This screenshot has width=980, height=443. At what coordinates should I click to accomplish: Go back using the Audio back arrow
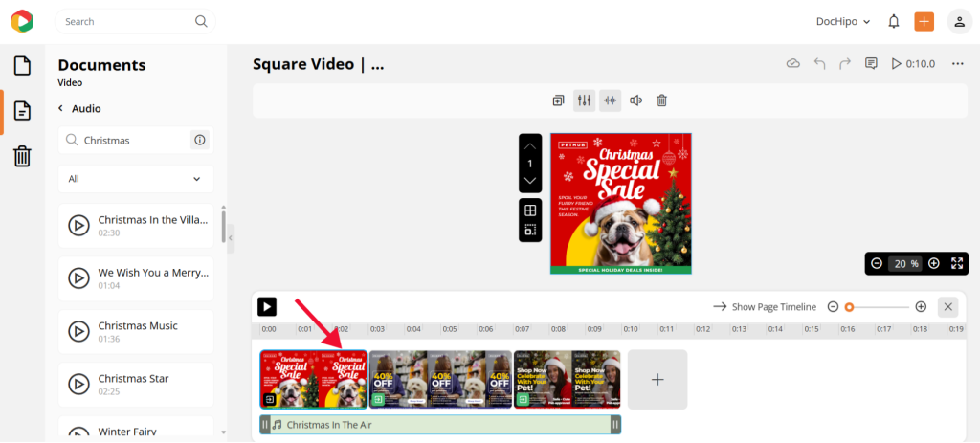pyautogui.click(x=62, y=109)
